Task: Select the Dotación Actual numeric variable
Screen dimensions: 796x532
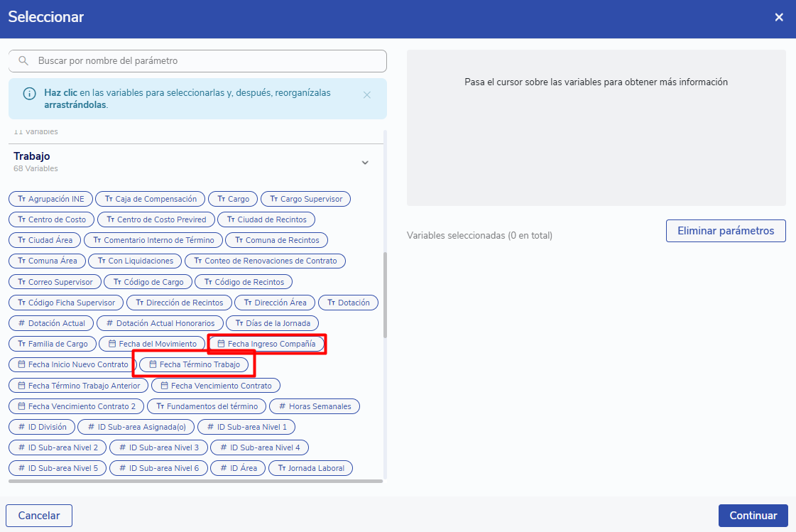Action: tap(51, 323)
